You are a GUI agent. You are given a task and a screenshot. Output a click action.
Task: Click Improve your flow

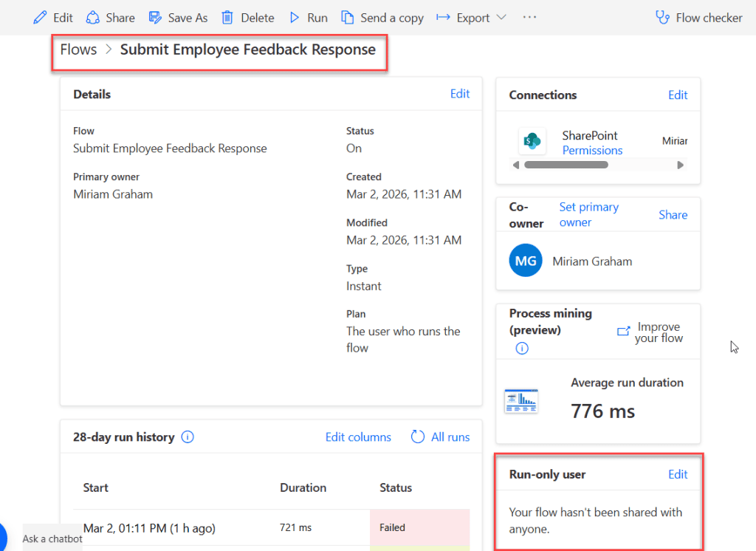point(658,332)
